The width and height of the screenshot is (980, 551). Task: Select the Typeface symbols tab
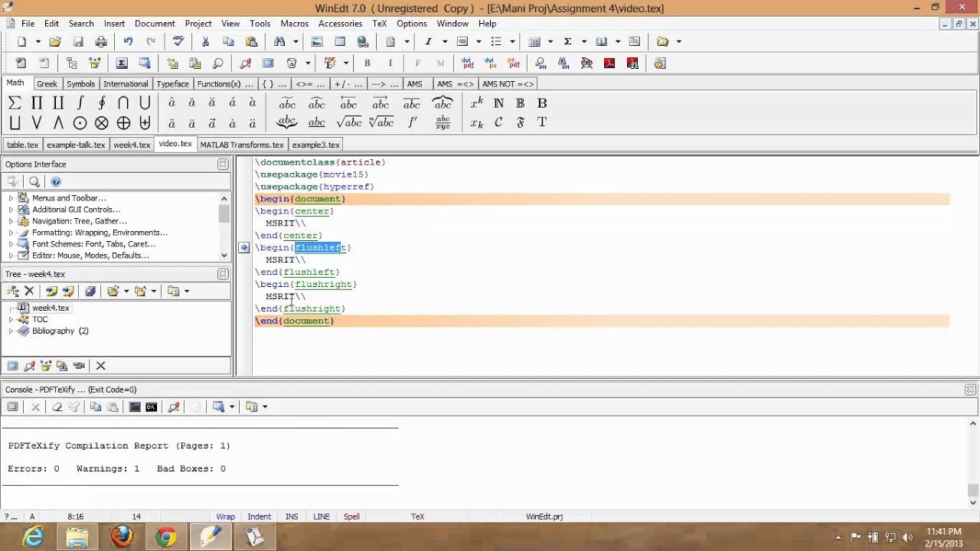tap(173, 84)
